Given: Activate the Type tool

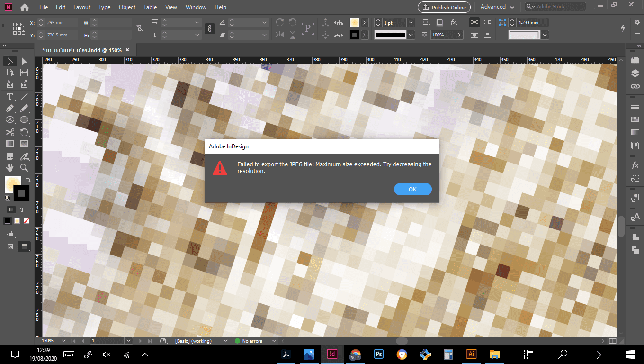Looking at the screenshot, I should [9, 97].
